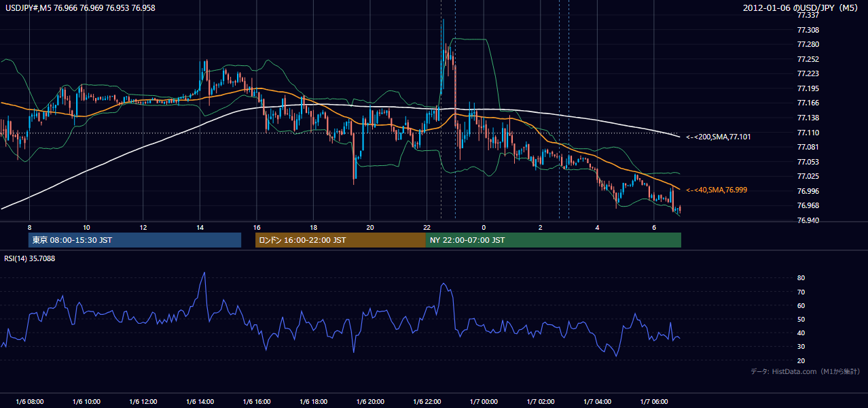Click the 1/7 04:00 time axis label

pos(597,401)
